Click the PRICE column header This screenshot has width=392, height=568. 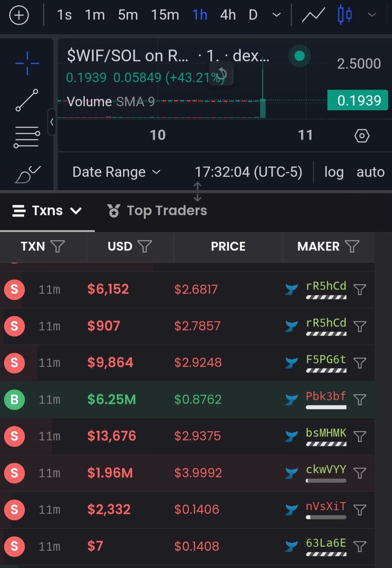[x=228, y=247]
